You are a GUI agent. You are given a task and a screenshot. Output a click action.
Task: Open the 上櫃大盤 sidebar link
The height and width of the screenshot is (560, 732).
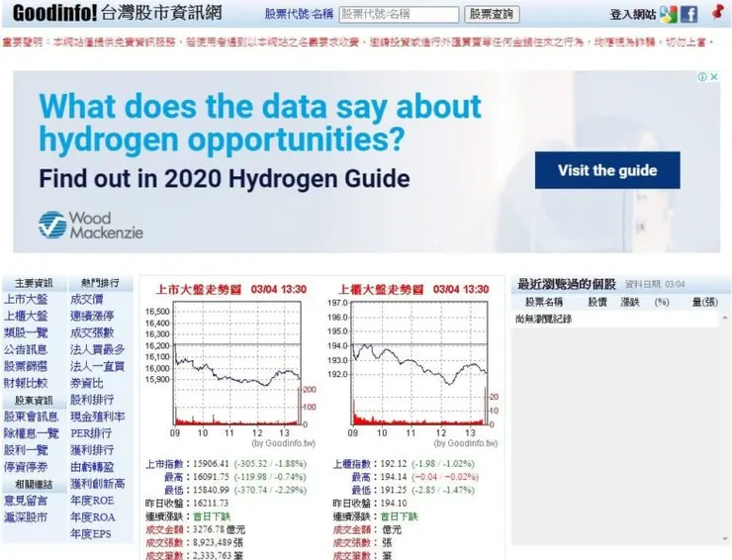26,317
